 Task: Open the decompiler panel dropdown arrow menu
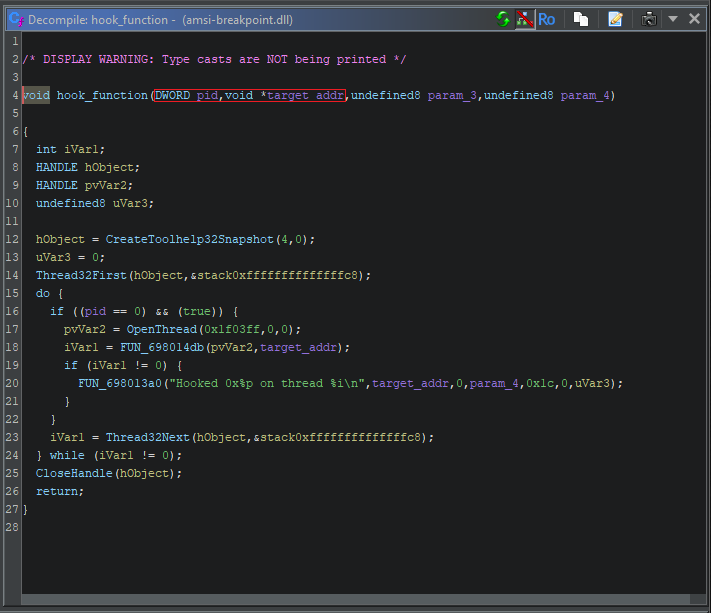pyautogui.click(x=673, y=19)
